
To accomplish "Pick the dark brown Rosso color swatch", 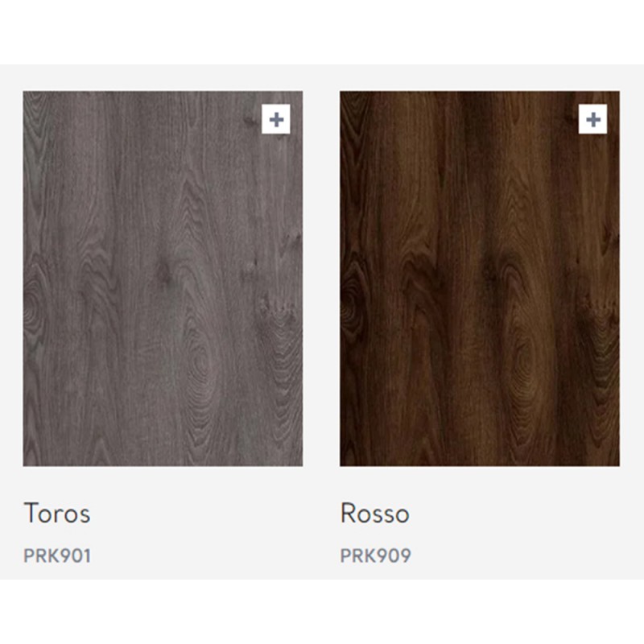I will click(480, 279).
